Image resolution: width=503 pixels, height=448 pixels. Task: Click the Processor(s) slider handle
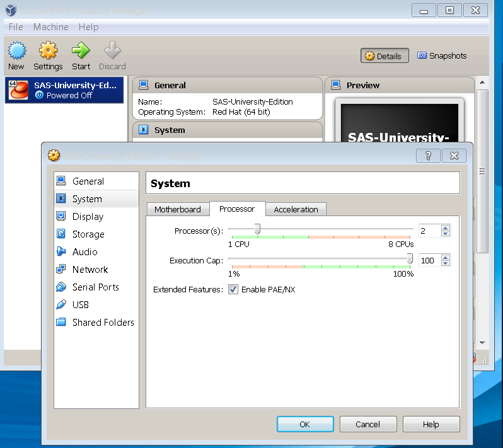click(x=257, y=229)
